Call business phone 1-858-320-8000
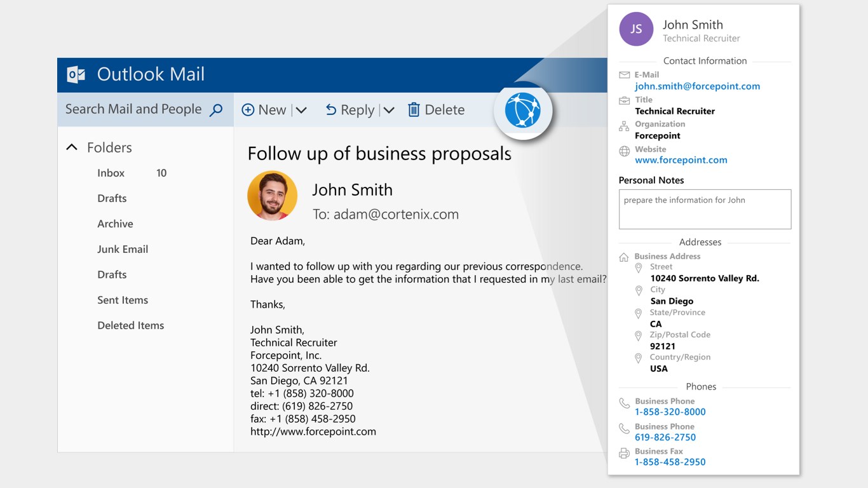Image resolution: width=868 pixels, height=488 pixels. click(670, 412)
